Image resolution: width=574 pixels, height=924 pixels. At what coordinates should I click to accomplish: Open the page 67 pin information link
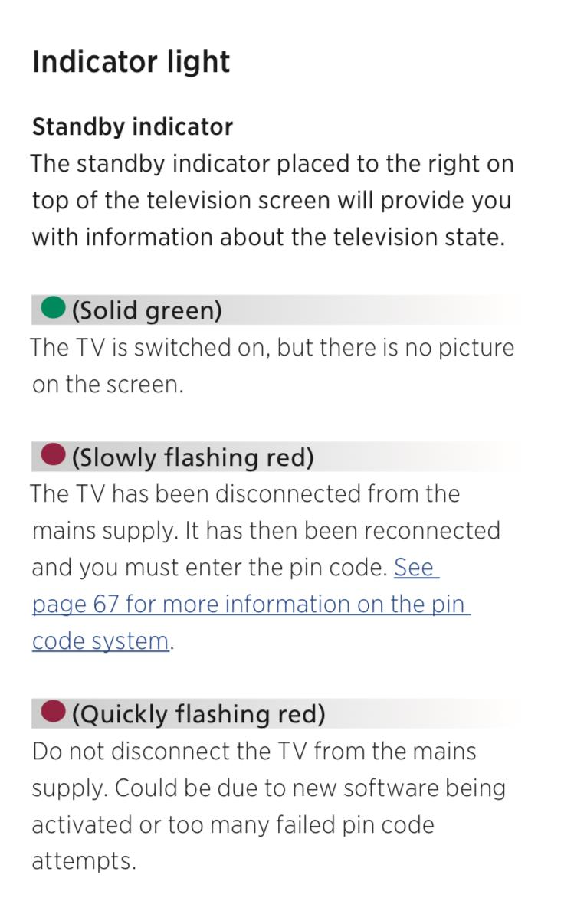[251, 605]
